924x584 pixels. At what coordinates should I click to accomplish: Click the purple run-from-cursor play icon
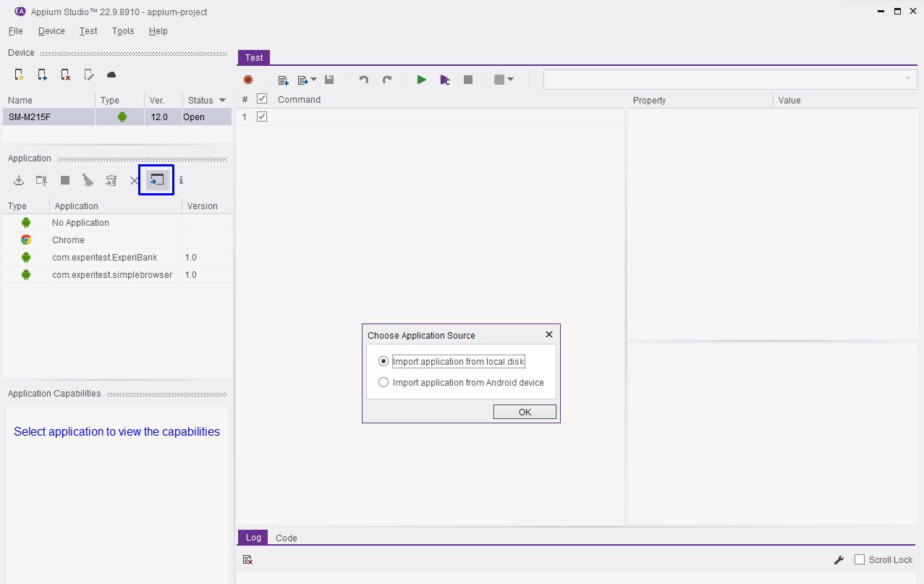pos(445,80)
